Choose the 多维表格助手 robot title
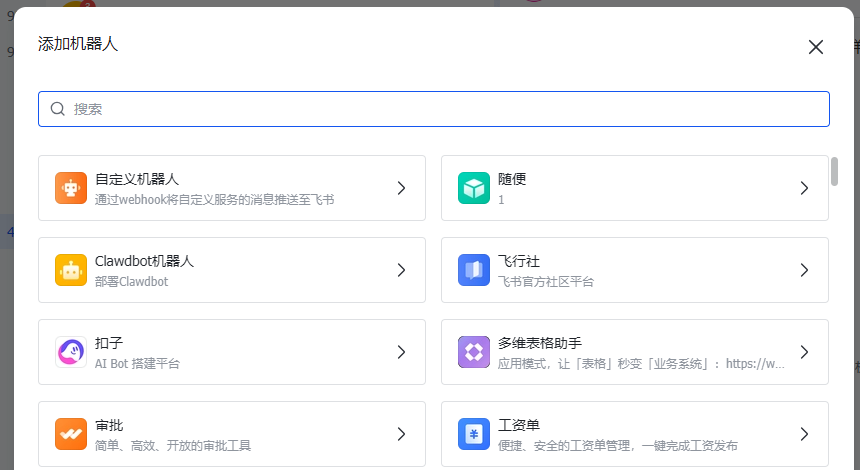860x470 pixels. coord(540,343)
